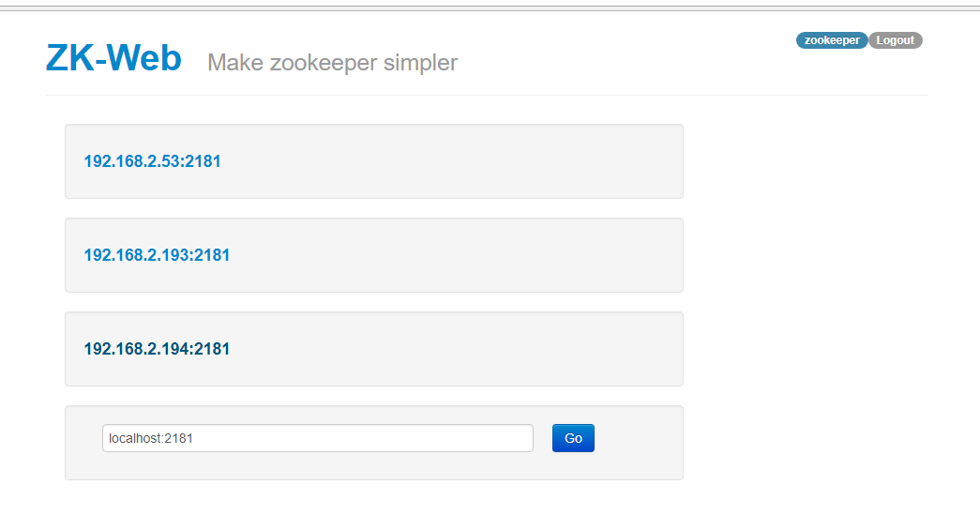Image resolution: width=980 pixels, height=530 pixels.
Task: Click the Logout badge
Action: click(895, 40)
